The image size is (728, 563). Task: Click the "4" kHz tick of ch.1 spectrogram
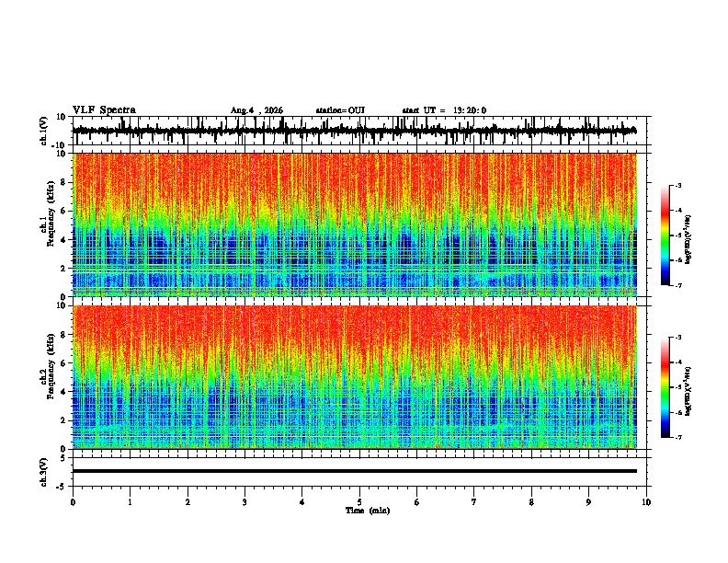coord(64,240)
